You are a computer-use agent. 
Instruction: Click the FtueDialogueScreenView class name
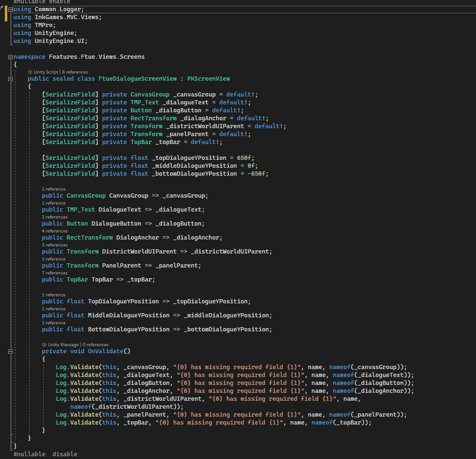point(137,79)
